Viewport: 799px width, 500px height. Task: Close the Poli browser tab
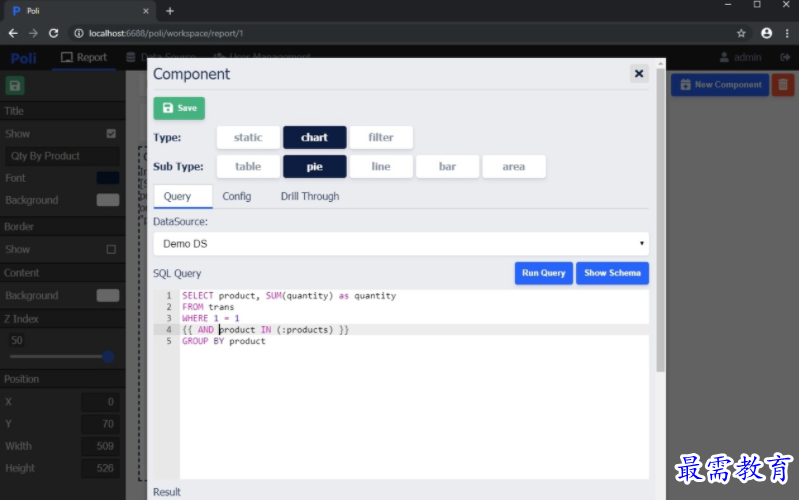[146, 11]
